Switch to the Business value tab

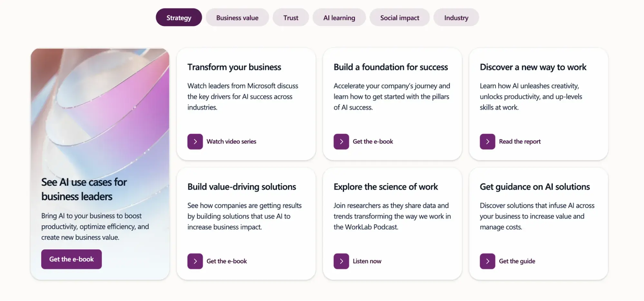[237, 18]
